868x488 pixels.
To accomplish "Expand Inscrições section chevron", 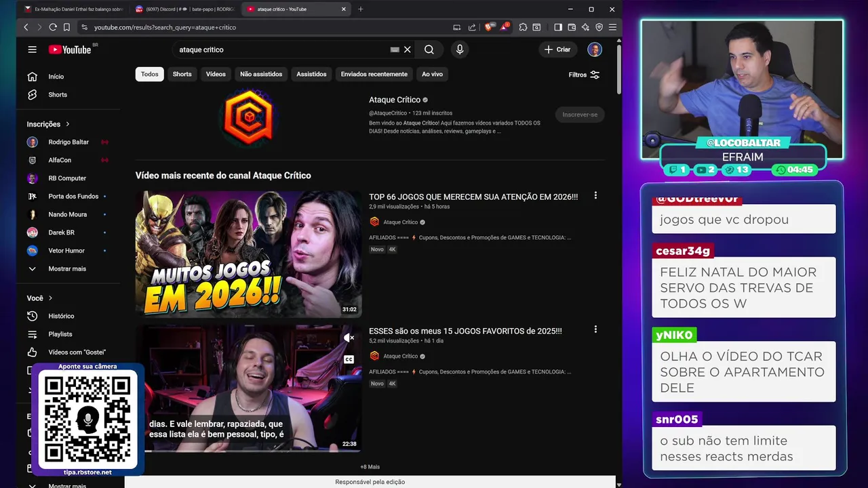I will point(68,124).
